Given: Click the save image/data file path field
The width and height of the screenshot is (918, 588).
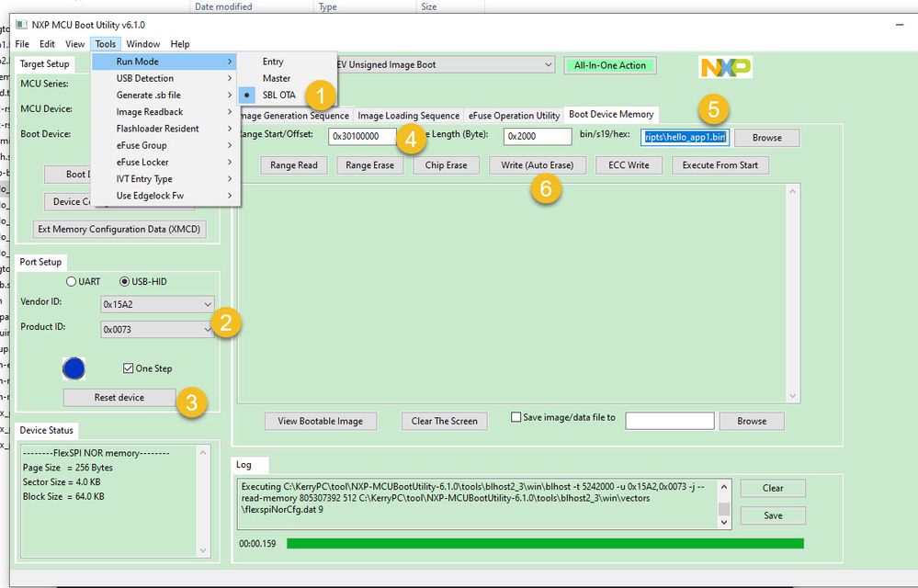Looking at the screenshot, I should coord(670,421).
